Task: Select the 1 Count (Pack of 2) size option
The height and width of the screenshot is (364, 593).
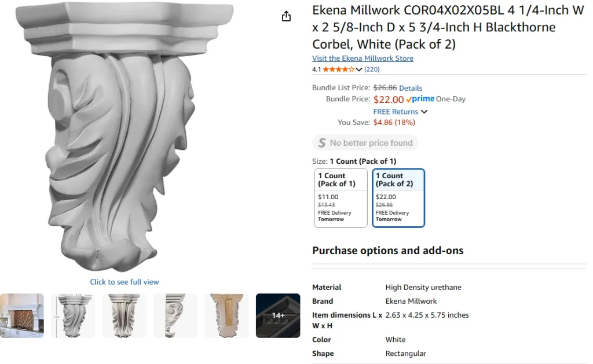Action: 398,197
